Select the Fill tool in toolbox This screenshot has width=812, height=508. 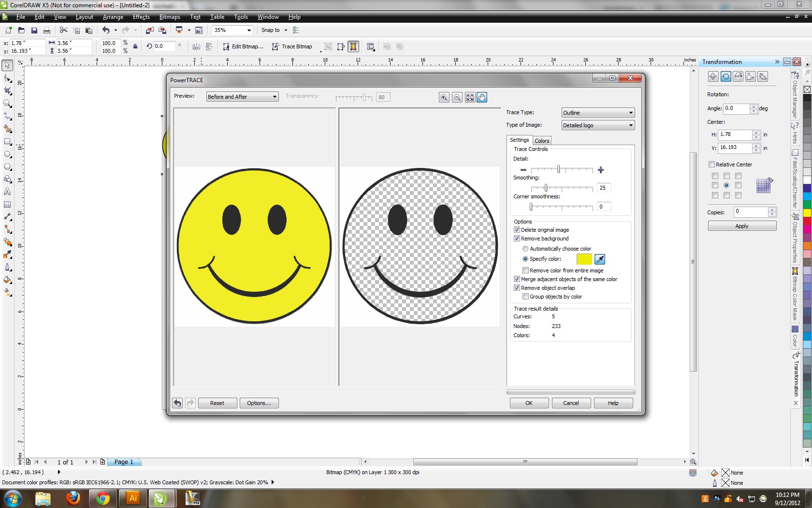tap(7, 280)
